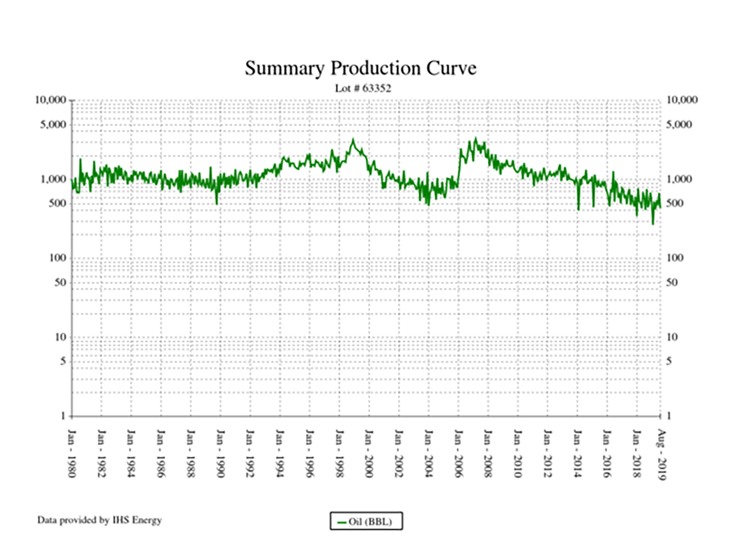The height and width of the screenshot is (560, 730).
Task: Click x-axis label Jan - 1996
Action: click(x=310, y=453)
